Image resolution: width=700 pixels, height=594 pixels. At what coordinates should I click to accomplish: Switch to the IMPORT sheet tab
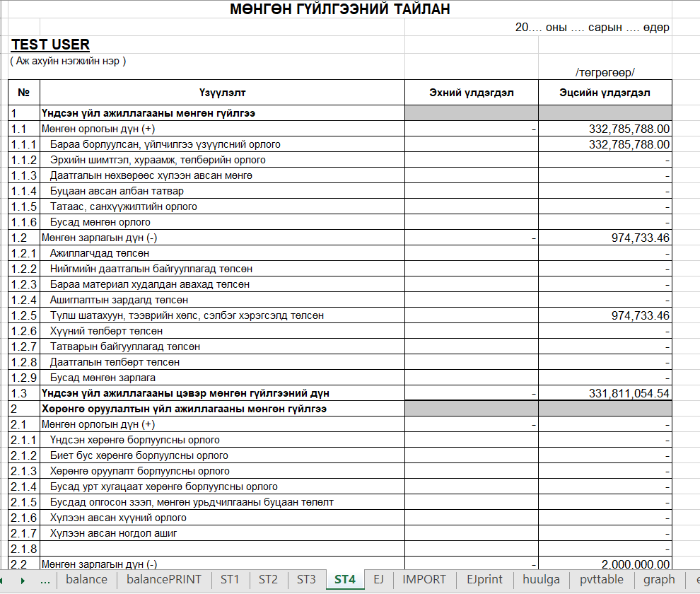tap(424, 579)
